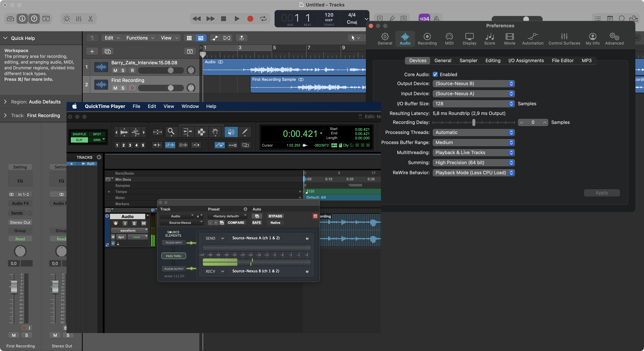Click the Automation preferences icon

pos(532,39)
